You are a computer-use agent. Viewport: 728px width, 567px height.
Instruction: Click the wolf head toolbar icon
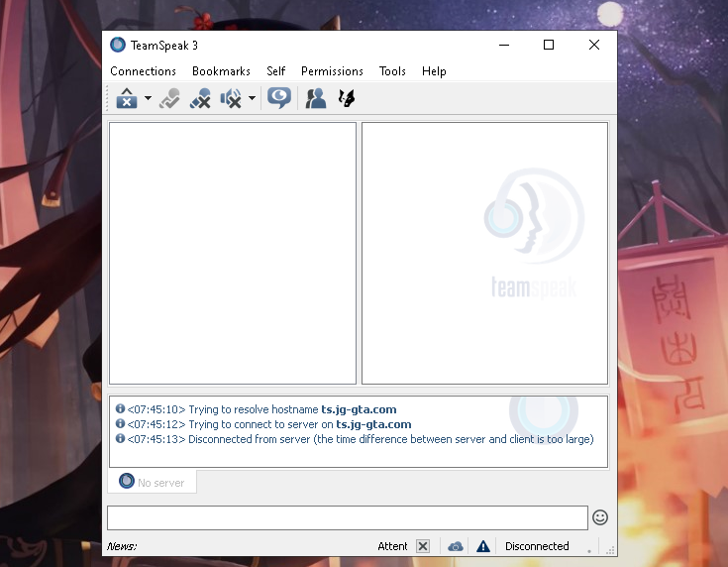click(347, 98)
